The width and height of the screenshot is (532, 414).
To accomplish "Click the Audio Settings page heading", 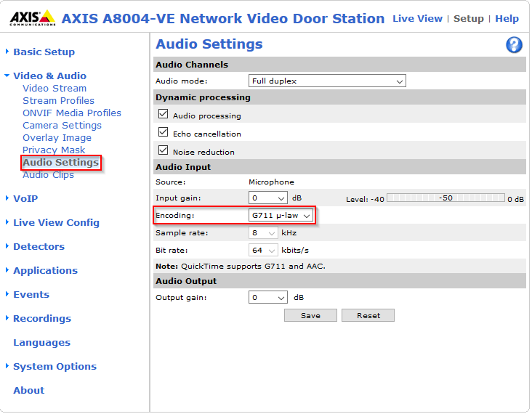I will click(x=209, y=44).
